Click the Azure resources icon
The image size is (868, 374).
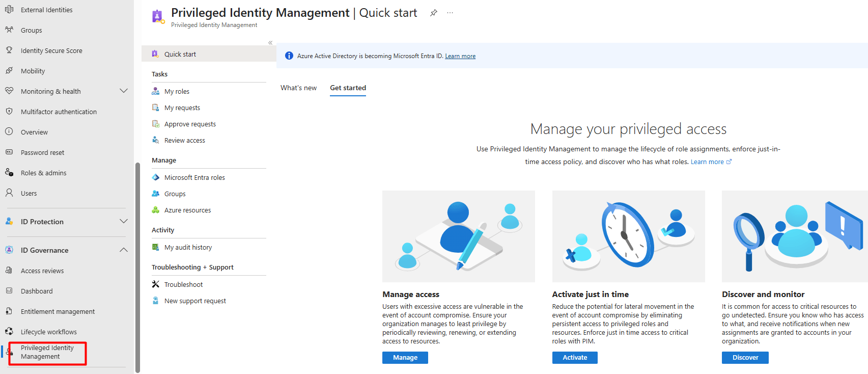point(156,210)
